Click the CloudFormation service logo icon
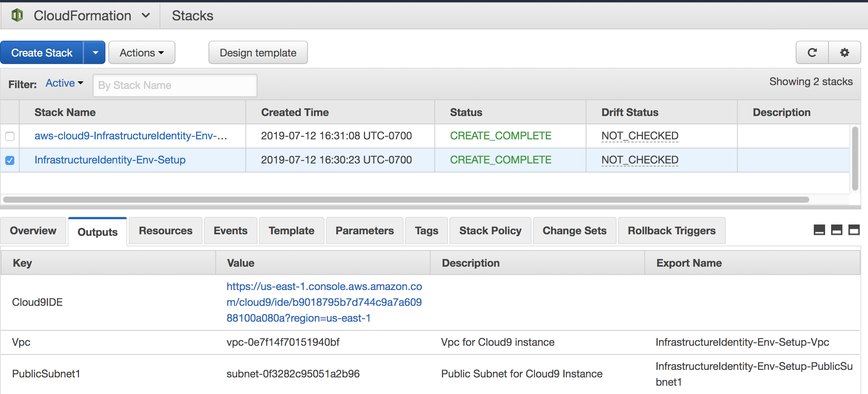868x394 pixels. 17,15
